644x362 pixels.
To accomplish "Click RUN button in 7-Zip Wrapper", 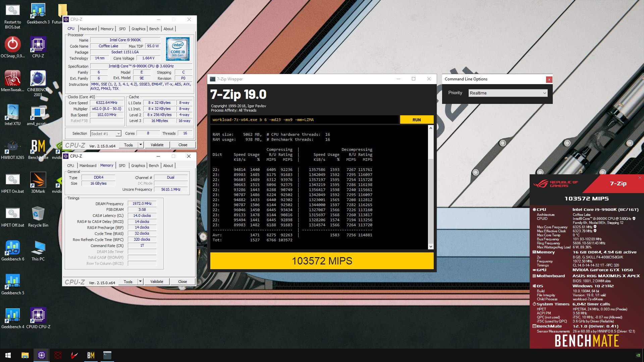I will point(417,120).
